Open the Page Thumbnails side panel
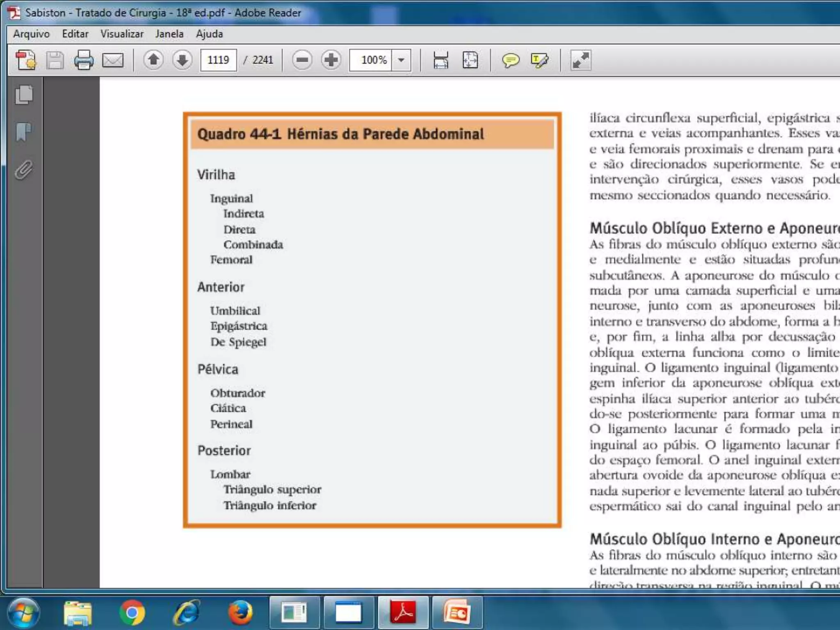The height and width of the screenshot is (630, 840). point(24,95)
